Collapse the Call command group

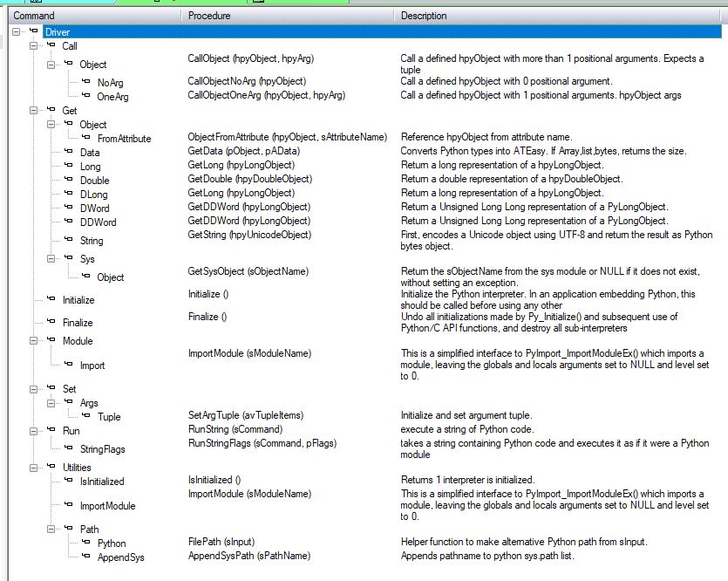tap(33, 45)
